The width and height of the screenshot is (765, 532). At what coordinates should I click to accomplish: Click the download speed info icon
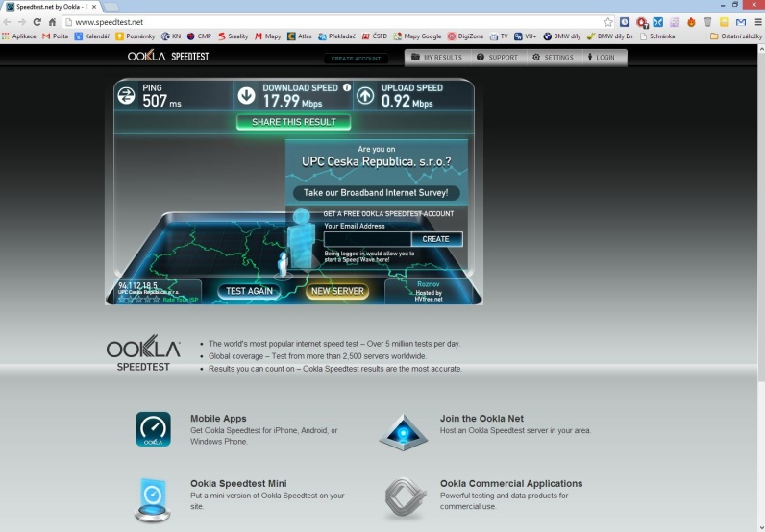[347, 87]
